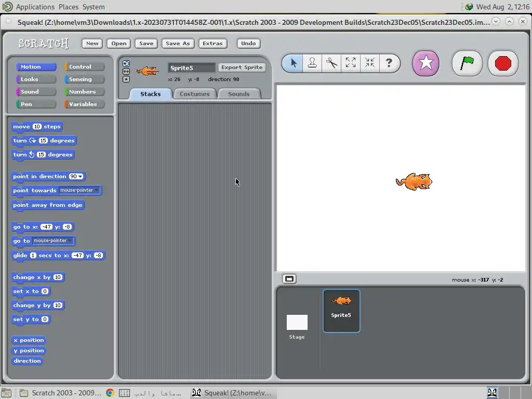Click the y position reporter block
Viewport: 532px width, 399px height.
tap(29, 351)
